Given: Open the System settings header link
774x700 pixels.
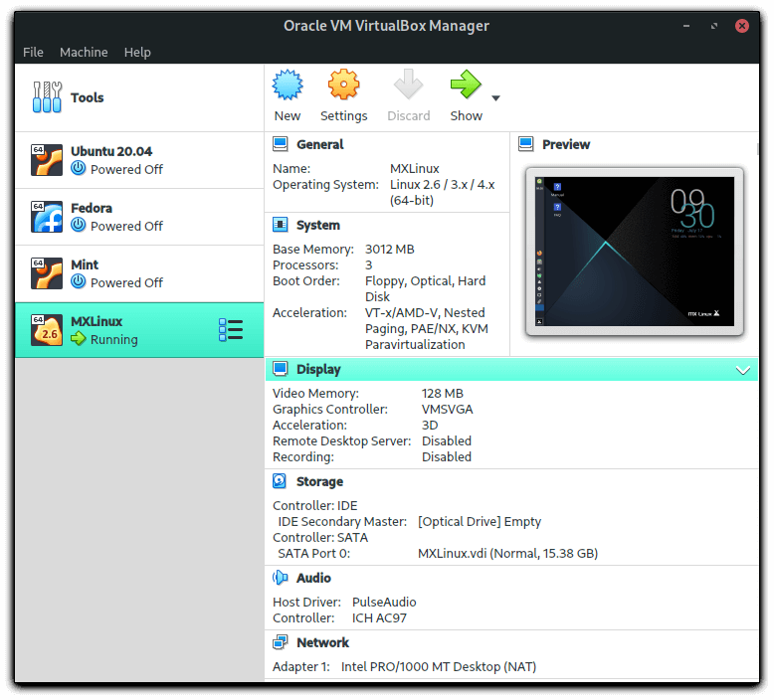Looking at the screenshot, I should tap(318, 226).
